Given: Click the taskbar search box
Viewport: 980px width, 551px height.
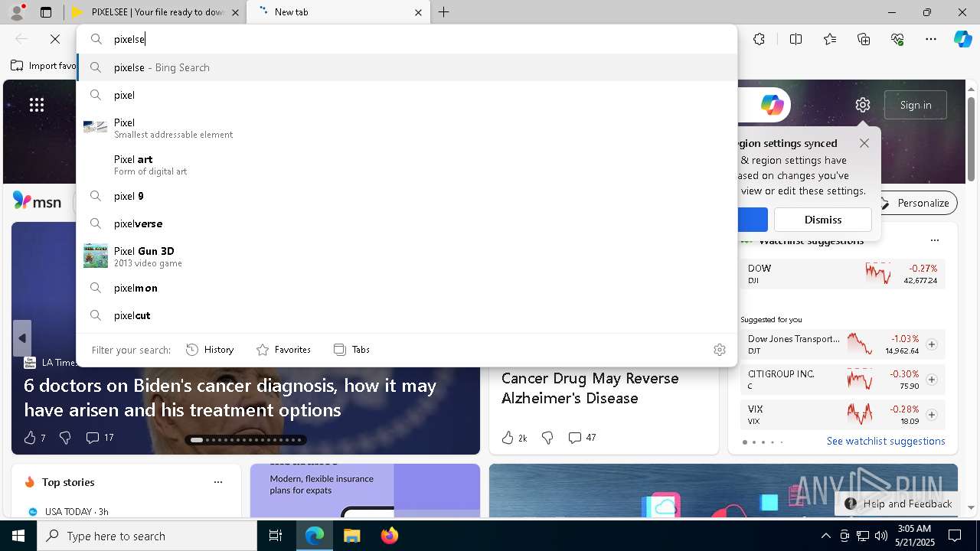Looking at the screenshot, I should pyautogui.click(x=147, y=536).
